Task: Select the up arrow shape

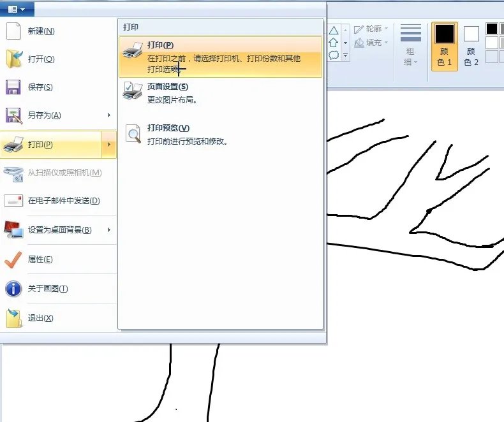Action: coord(334,43)
